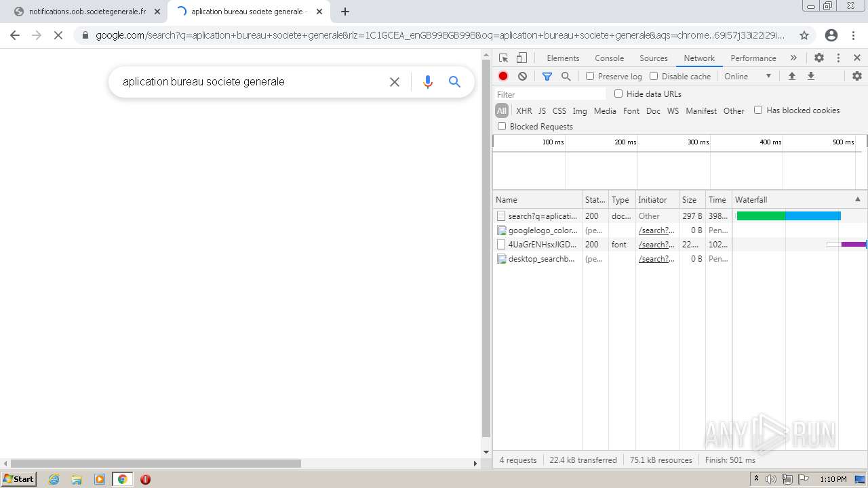Filter requests by Doc type

click(653, 111)
